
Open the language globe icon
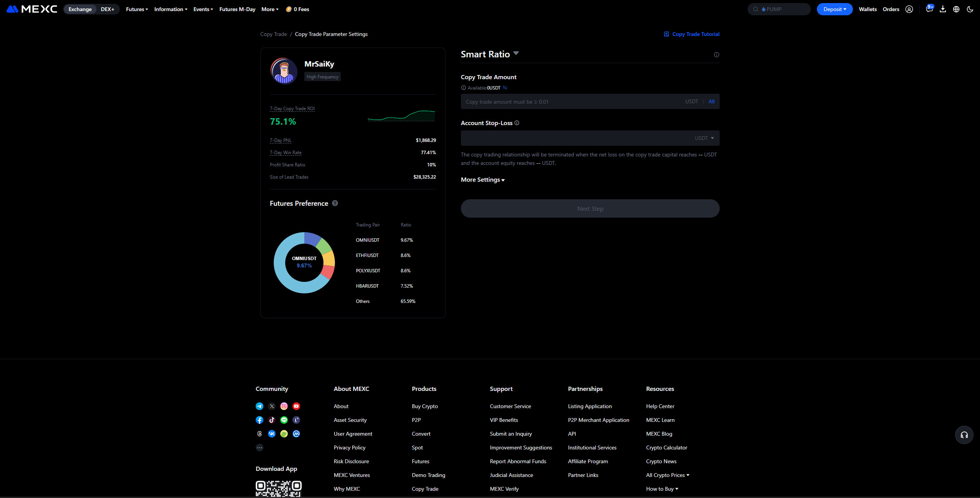(956, 9)
